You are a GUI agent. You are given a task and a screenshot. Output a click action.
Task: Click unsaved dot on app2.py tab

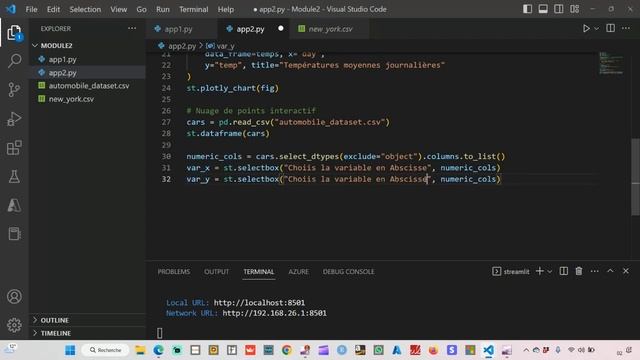(x=280, y=29)
